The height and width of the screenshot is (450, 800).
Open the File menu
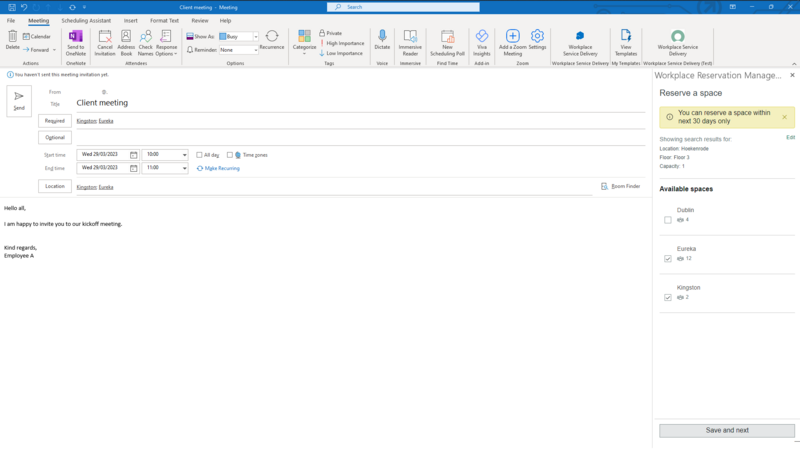[11, 20]
